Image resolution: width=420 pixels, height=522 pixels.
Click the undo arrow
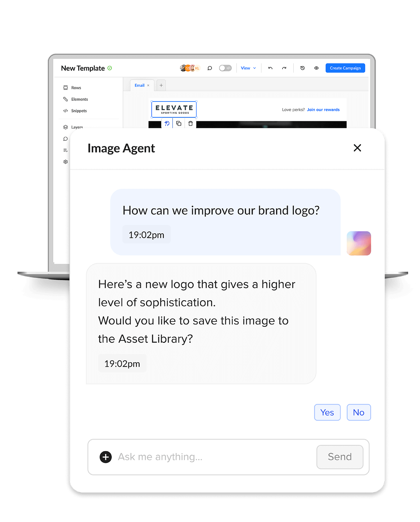click(x=270, y=68)
